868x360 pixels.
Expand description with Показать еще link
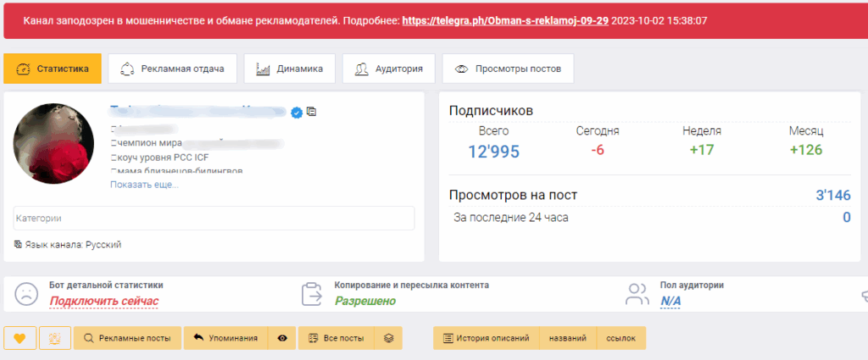[144, 184]
